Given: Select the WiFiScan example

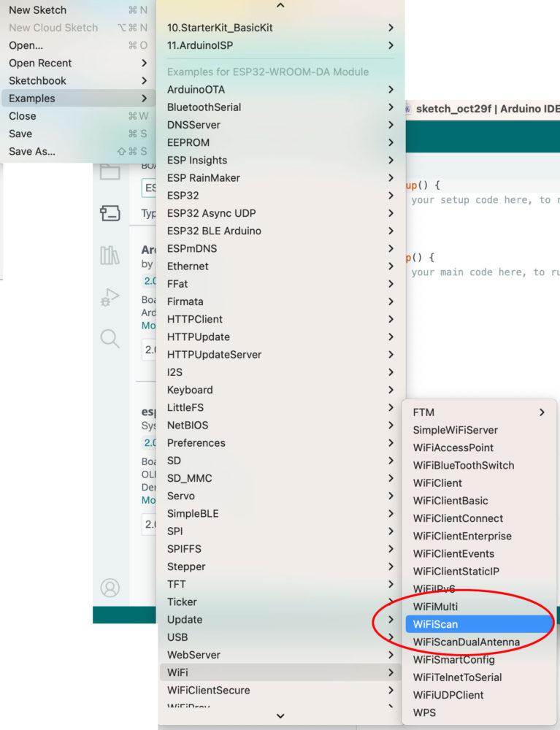Looking at the screenshot, I should [x=478, y=624].
